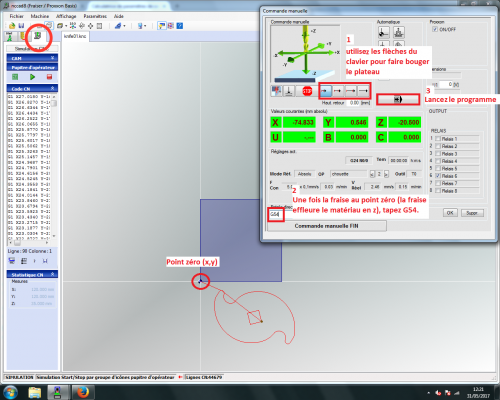Image resolution: width=500 pixels, height=400 pixels.
Task: Toggle the Relais 7 checkbox
Action: coord(438,183)
